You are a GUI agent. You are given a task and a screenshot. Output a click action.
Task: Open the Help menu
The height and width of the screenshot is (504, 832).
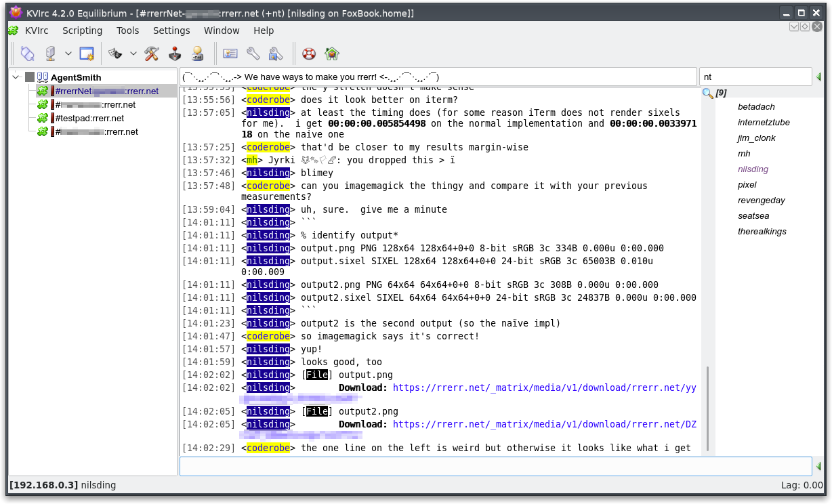click(x=264, y=30)
